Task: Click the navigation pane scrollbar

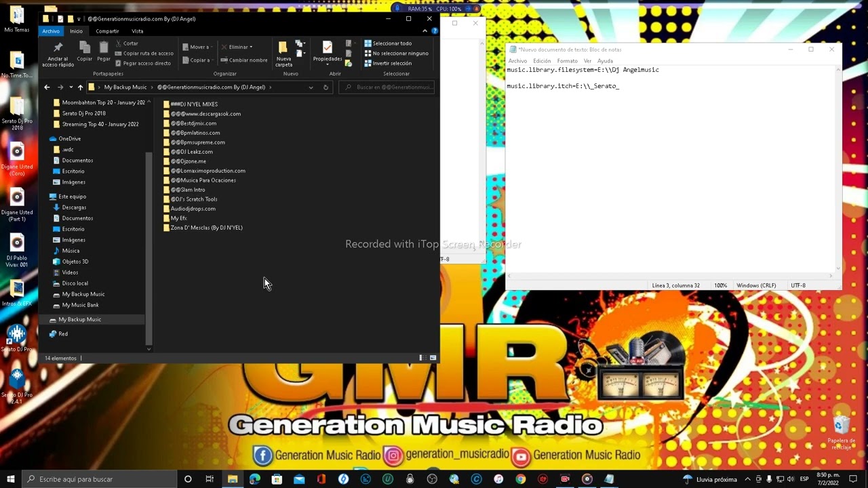Action: [149, 249]
